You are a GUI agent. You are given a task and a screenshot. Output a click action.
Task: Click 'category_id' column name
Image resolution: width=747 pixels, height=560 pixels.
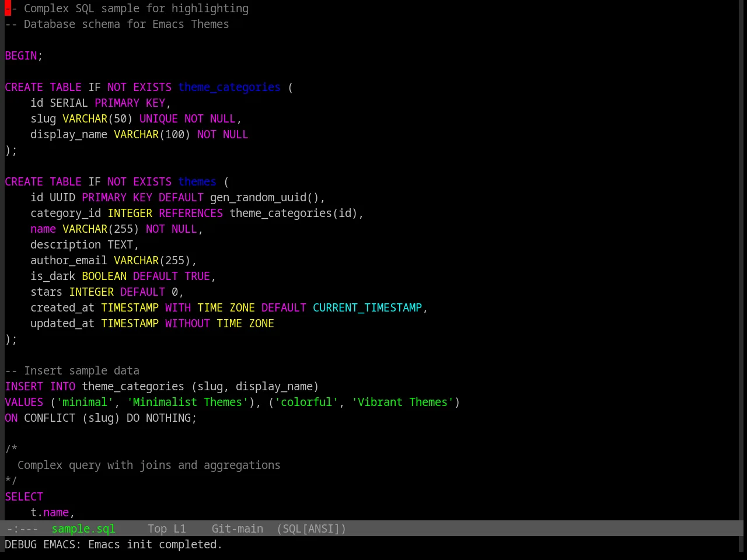pyautogui.click(x=66, y=213)
